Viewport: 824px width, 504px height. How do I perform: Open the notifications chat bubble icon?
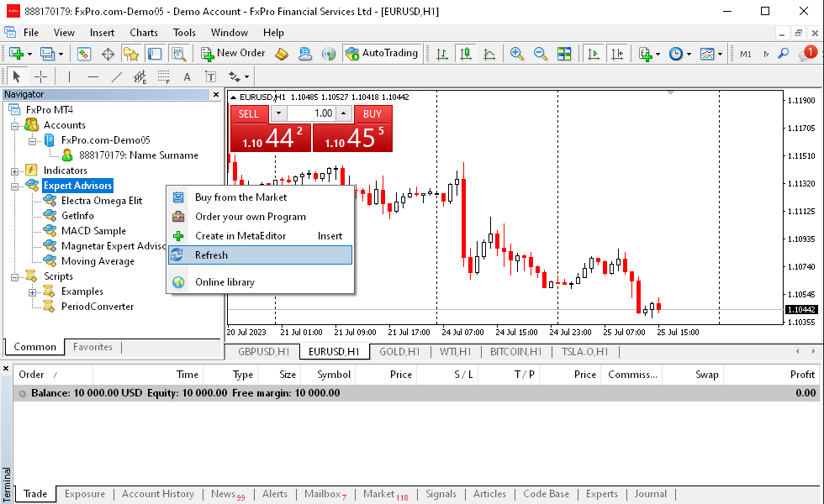(x=807, y=53)
